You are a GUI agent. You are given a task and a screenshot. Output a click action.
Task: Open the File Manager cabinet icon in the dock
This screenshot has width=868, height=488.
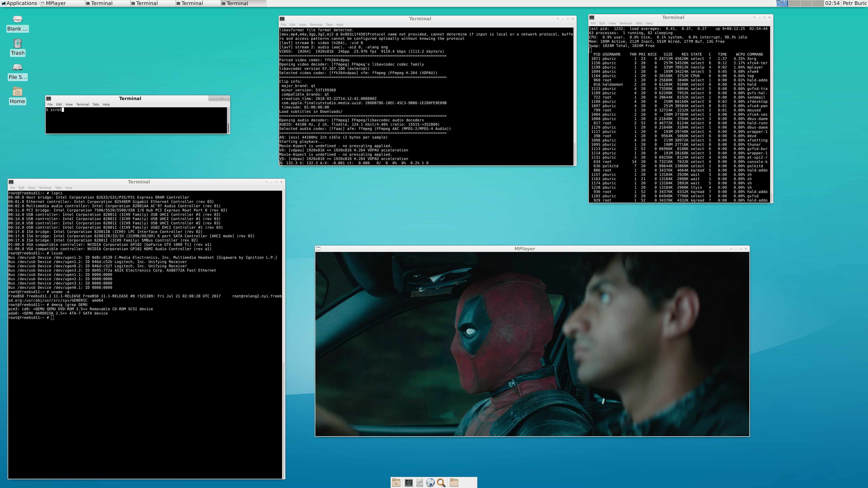pos(420,483)
